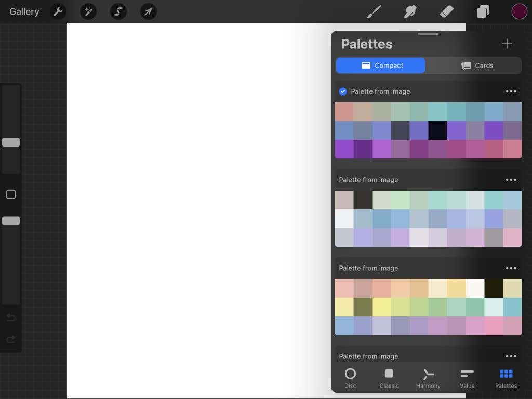Select the first palette's title text
This screenshot has width=532, height=399.
pos(380,91)
